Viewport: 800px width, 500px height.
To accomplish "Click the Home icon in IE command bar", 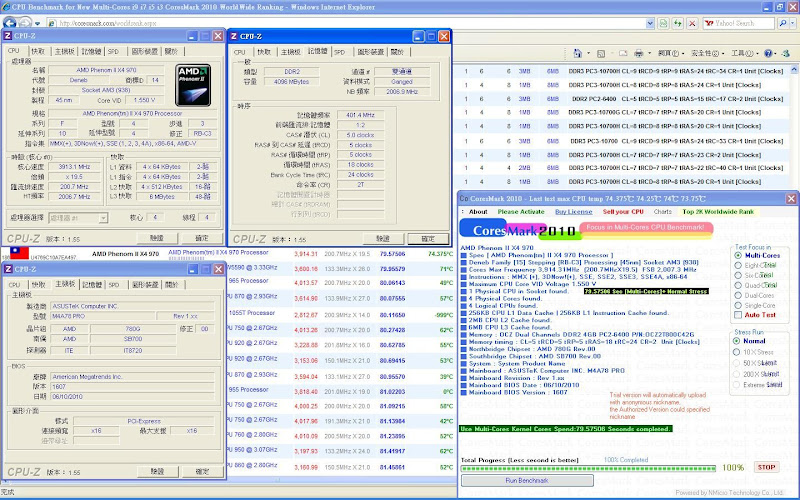I will [x=578, y=53].
